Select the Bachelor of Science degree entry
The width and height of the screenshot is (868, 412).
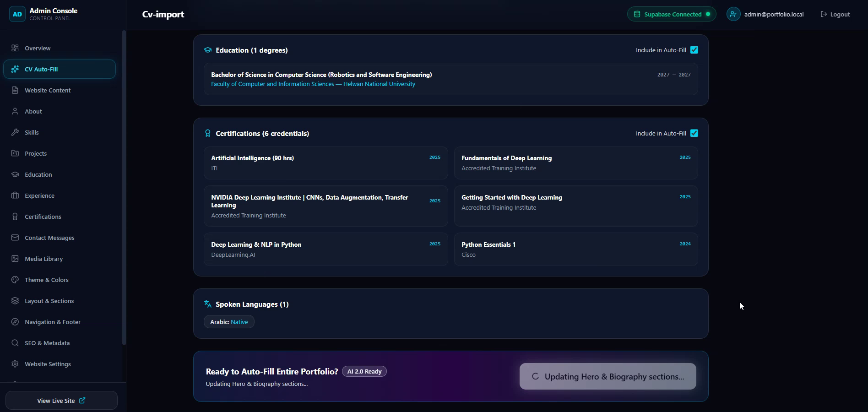coord(451,79)
